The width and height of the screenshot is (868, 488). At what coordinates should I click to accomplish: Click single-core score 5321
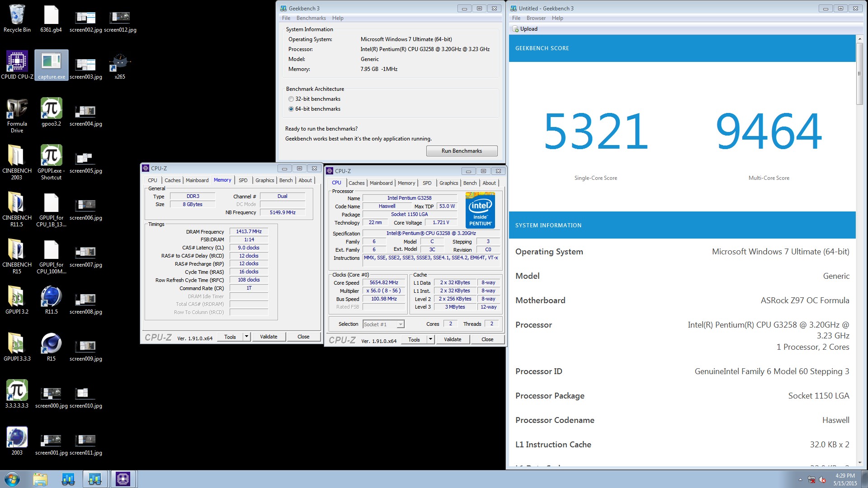(595, 131)
